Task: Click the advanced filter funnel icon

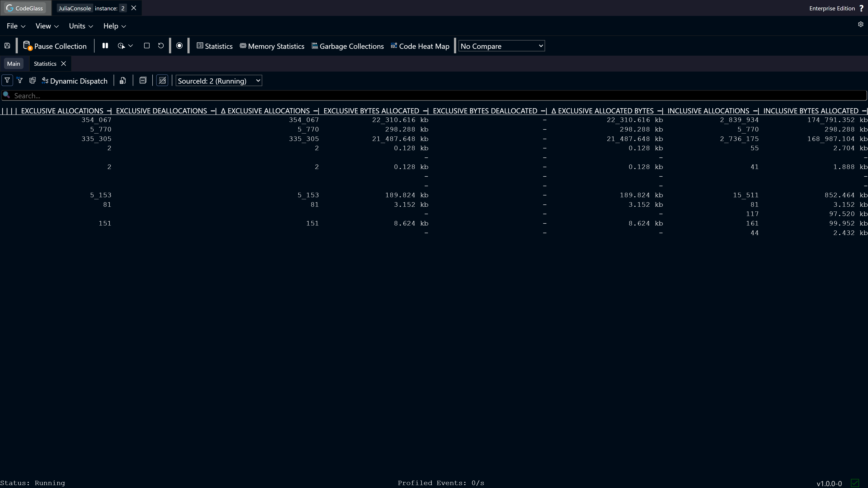Action: [x=19, y=80]
